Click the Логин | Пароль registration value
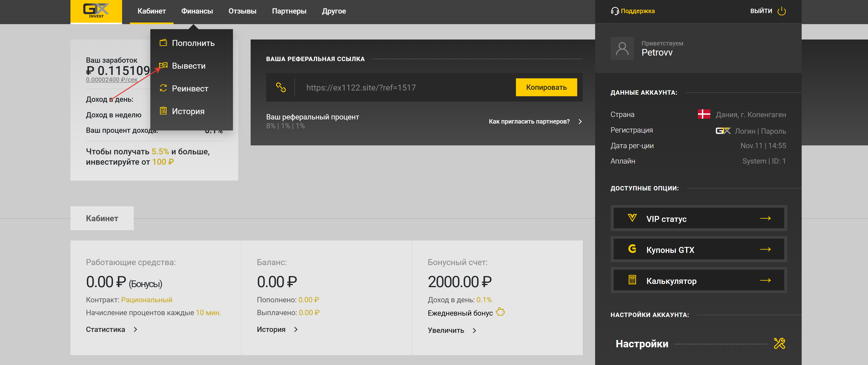Viewport: 868px width, 365px height. click(760, 131)
